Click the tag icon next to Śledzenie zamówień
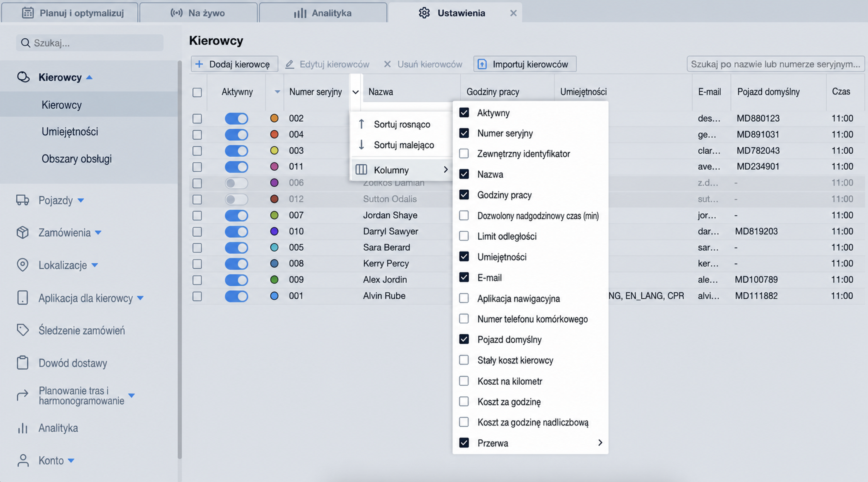 coord(22,330)
